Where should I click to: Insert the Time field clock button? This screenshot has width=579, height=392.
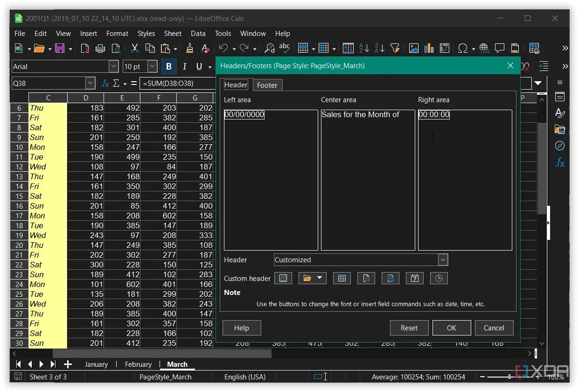pyautogui.click(x=439, y=278)
